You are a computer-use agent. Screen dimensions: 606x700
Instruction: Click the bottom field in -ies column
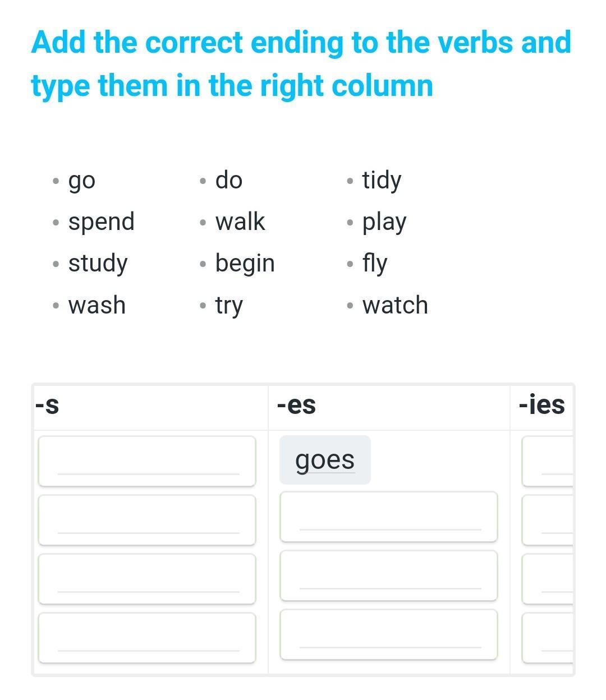point(548,638)
